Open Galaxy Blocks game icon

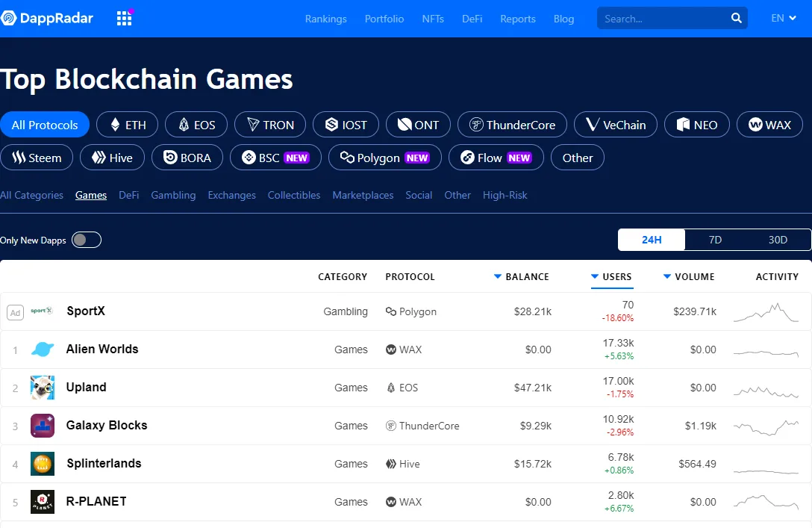pos(43,426)
